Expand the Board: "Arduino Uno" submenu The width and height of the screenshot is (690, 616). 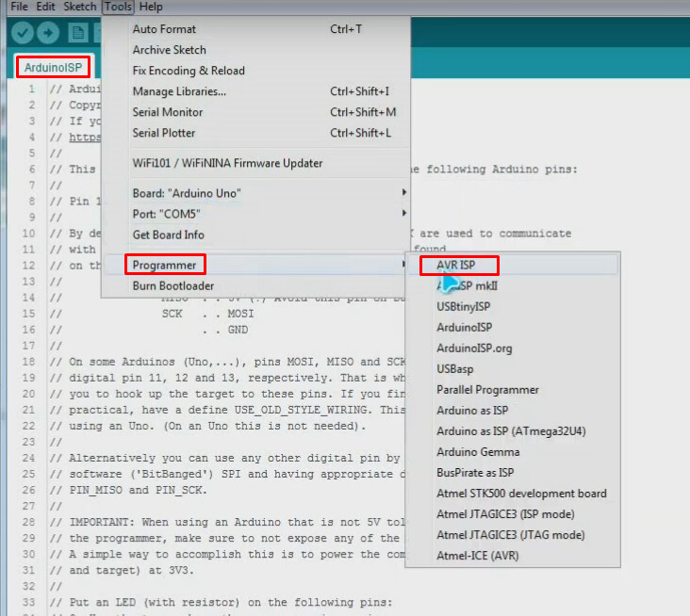pyautogui.click(x=255, y=193)
